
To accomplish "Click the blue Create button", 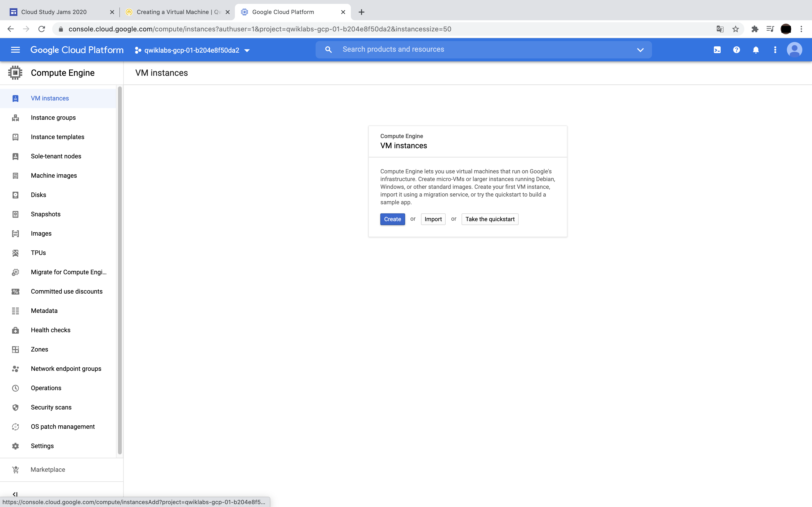I will (x=392, y=219).
